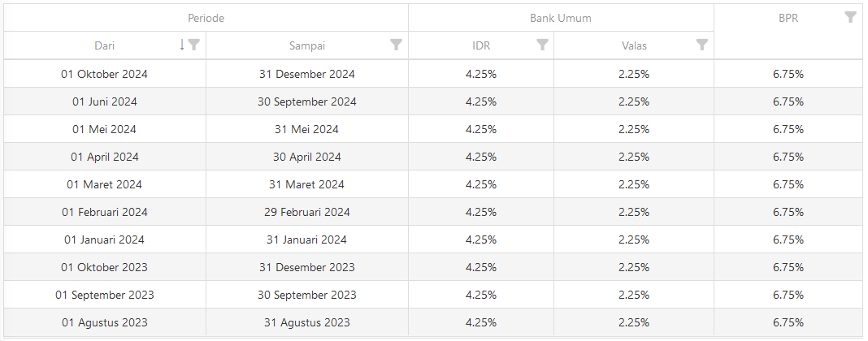Image resolution: width=868 pixels, height=341 pixels.
Task: Click the IDR column header
Action: 481,45
